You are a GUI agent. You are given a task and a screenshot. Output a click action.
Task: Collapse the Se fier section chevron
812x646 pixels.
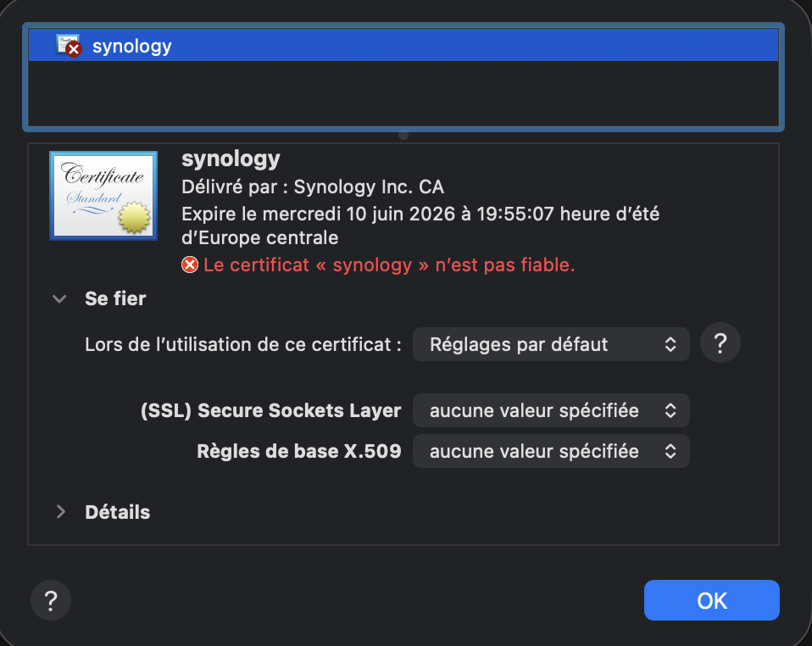pos(59,298)
